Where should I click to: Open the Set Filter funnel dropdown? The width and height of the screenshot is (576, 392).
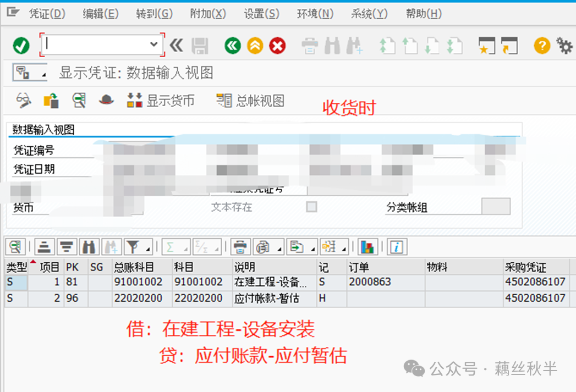tap(138, 247)
